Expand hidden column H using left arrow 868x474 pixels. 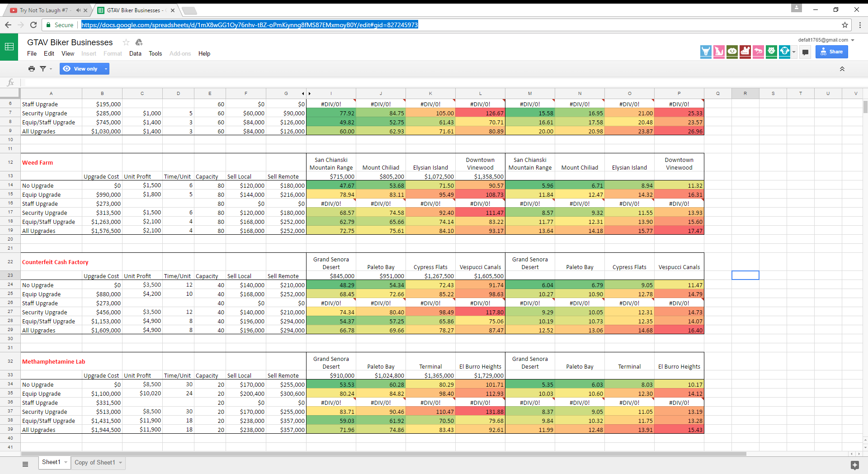303,94
